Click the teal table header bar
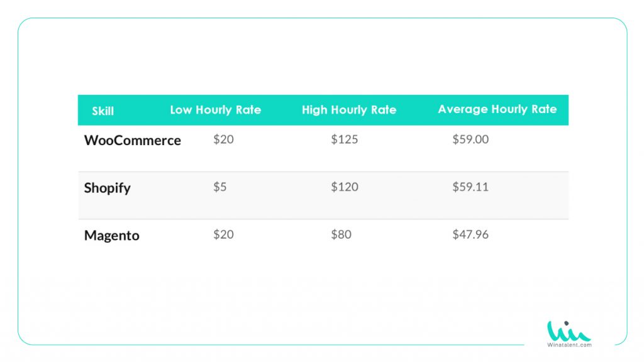The image size is (644, 362). click(x=323, y=110)
